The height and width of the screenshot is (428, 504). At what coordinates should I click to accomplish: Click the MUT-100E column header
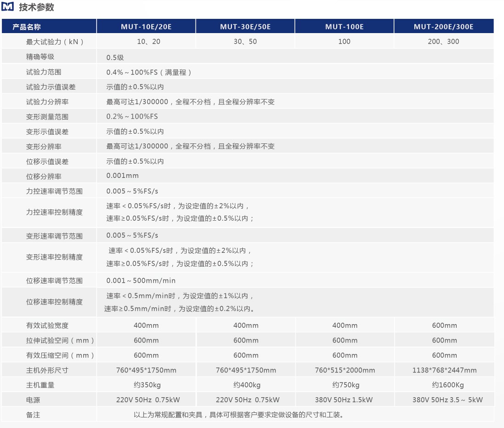[x=344, y=27]
